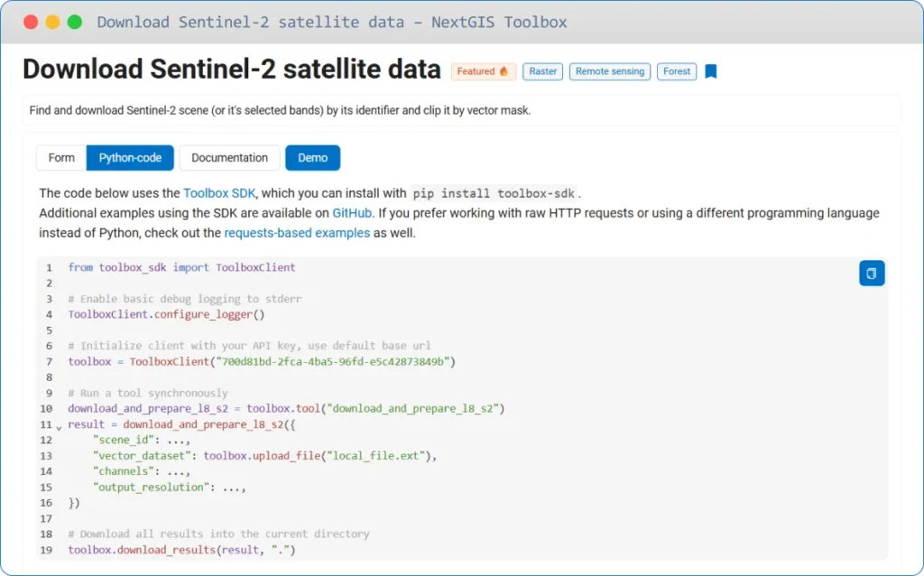The width and height of the screenshot is (924, 576).
Task: Select the Raster category tag
Action: [542, 70]
